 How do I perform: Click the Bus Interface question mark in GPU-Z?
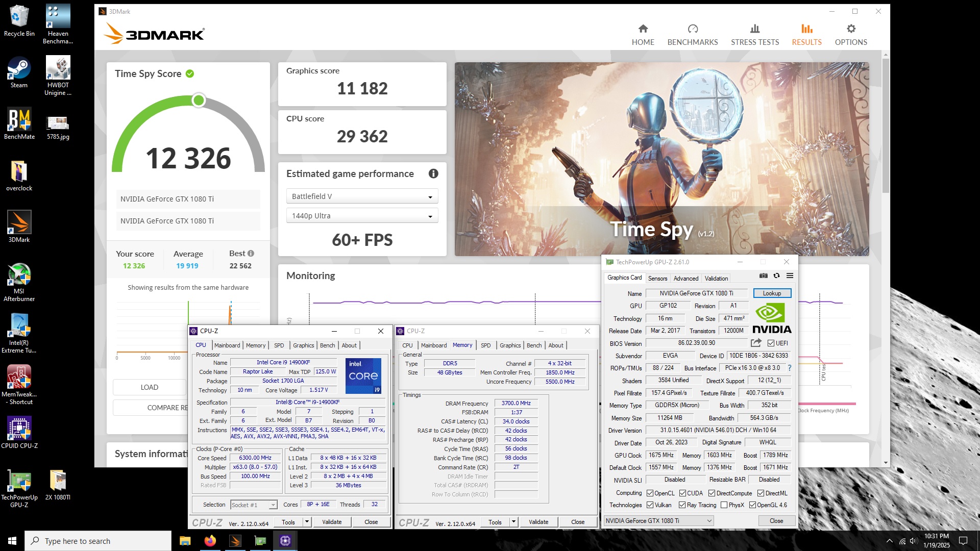tap(789, 368)
